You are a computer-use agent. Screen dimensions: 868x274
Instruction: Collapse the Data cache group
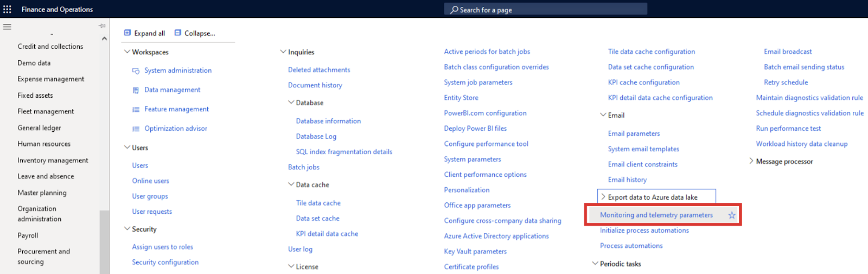(x=291, y=184)
